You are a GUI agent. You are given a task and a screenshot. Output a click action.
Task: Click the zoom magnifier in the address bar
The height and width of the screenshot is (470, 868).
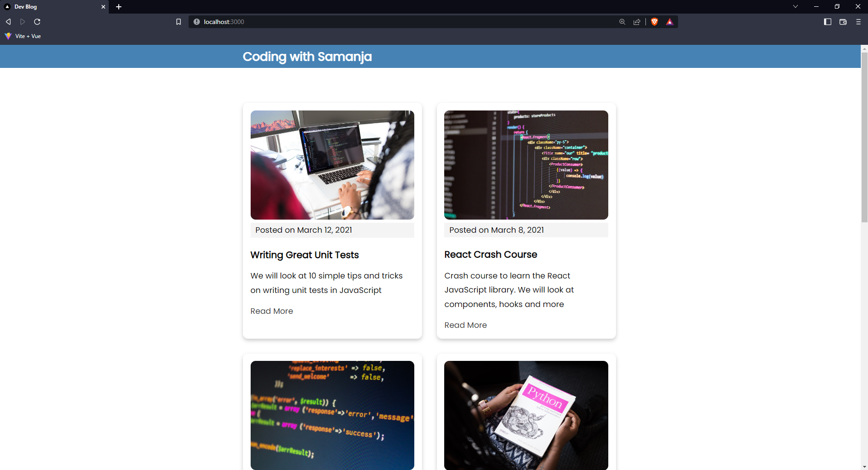[622, 21]
